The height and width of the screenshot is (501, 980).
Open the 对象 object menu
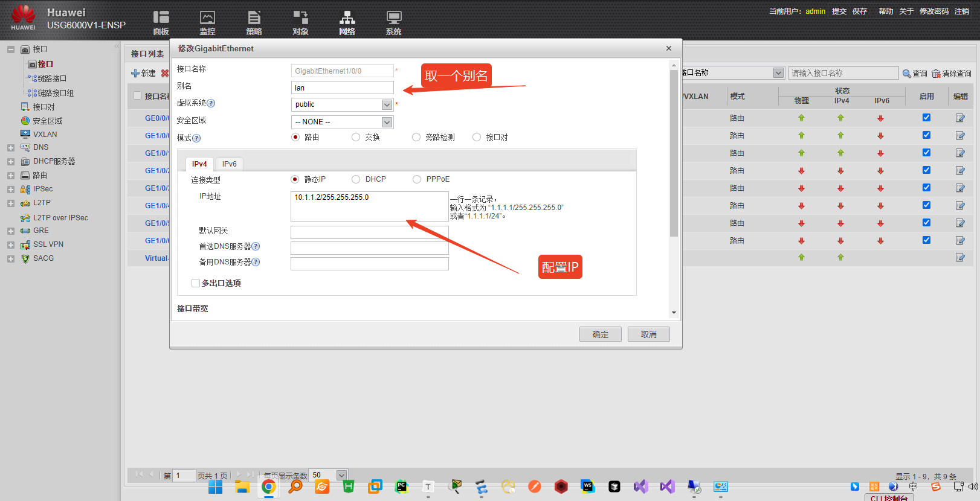click(x=300, y=23)
